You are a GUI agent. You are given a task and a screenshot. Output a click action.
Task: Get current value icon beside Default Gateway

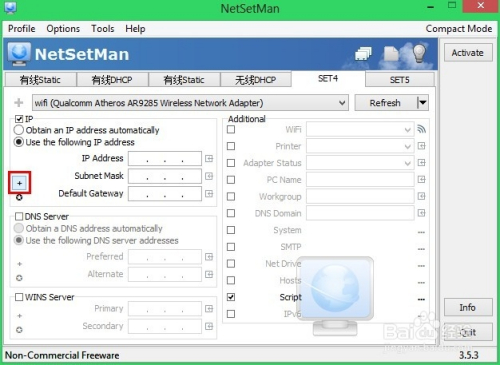click(x=209, y=193)
